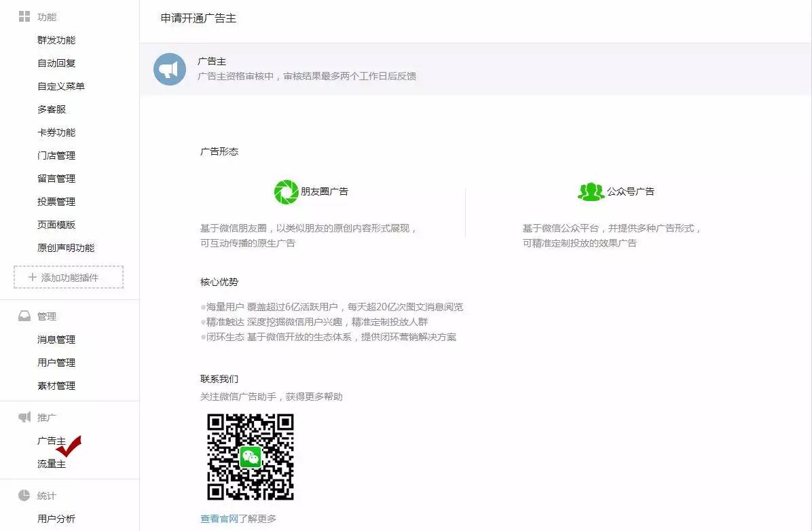812x531 pixels.
Task: Open 素材管理 page
Action: point(56,386)
